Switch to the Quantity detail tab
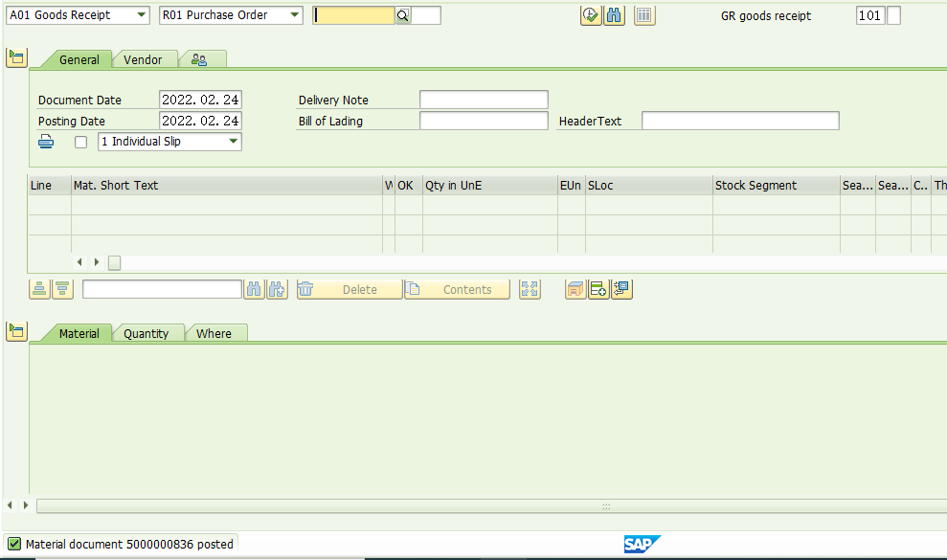Viewport: 947px width, 560px height. [x=147, y=333]
